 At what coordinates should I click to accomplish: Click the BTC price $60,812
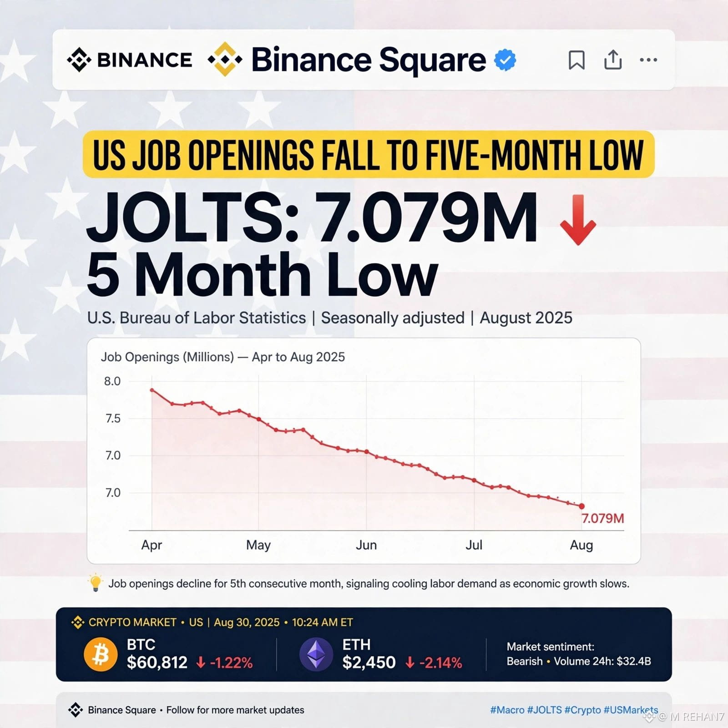click(157, 662)
